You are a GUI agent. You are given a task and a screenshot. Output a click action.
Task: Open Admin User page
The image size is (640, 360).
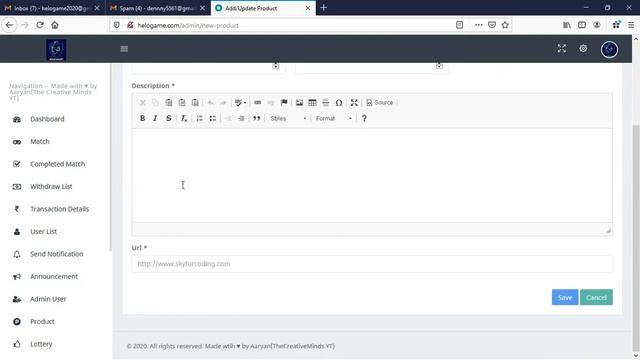click(48, 299)
